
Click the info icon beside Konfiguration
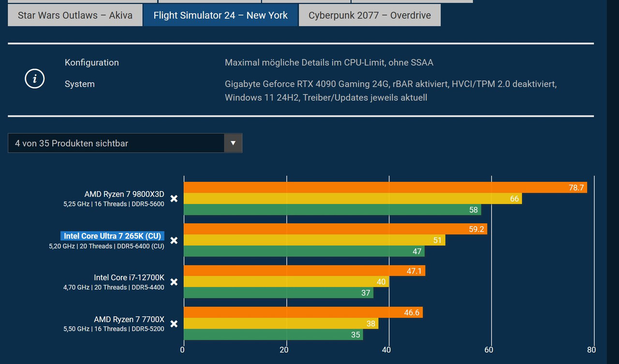pos(34,78)
